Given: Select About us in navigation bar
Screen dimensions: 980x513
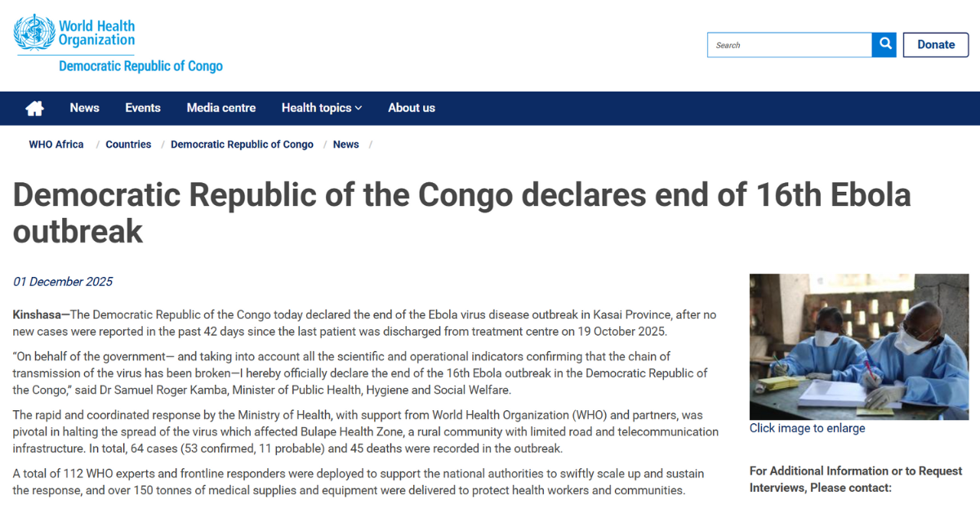Looking at the screenshot, I should tap(412, 108).
